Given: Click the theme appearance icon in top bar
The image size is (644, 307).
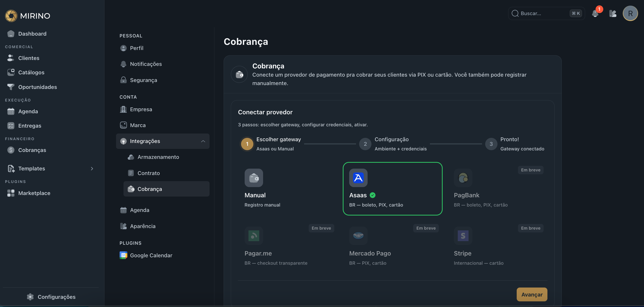Looking at the screenshot, I should point(612,13).
